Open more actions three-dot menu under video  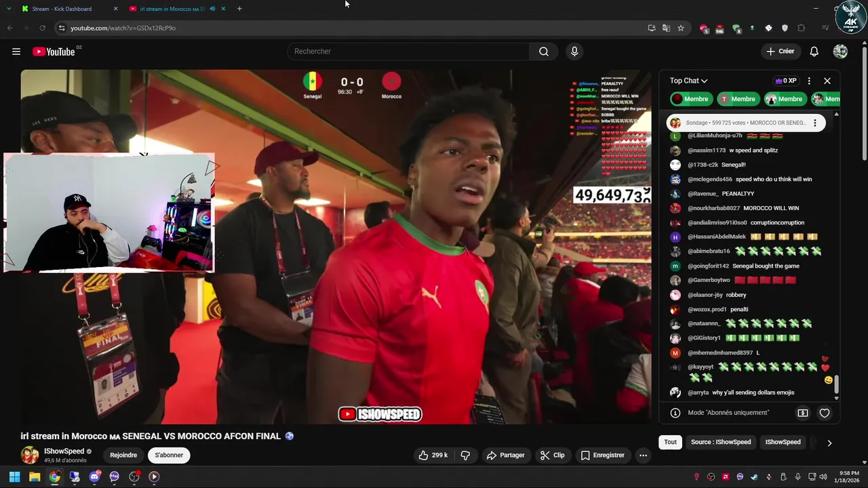[x=643, y=455]
